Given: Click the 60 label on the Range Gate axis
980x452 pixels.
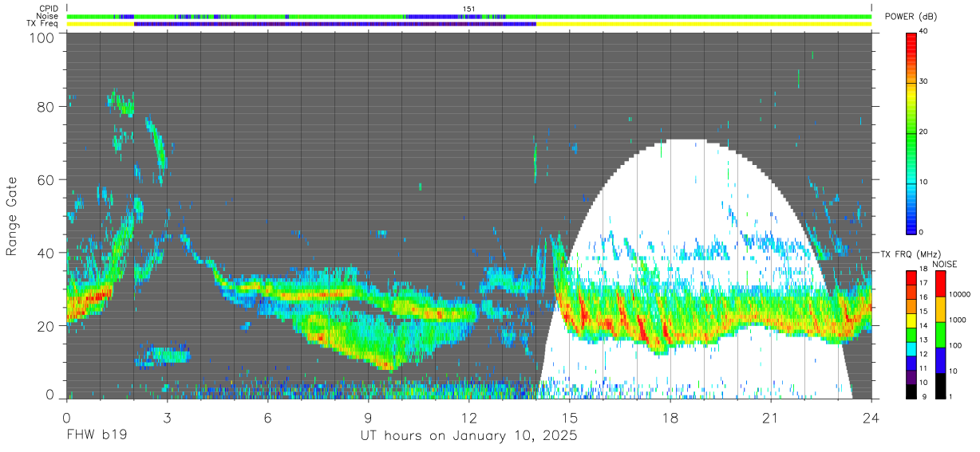Looking at the screenshot, I should coord(45,180).
